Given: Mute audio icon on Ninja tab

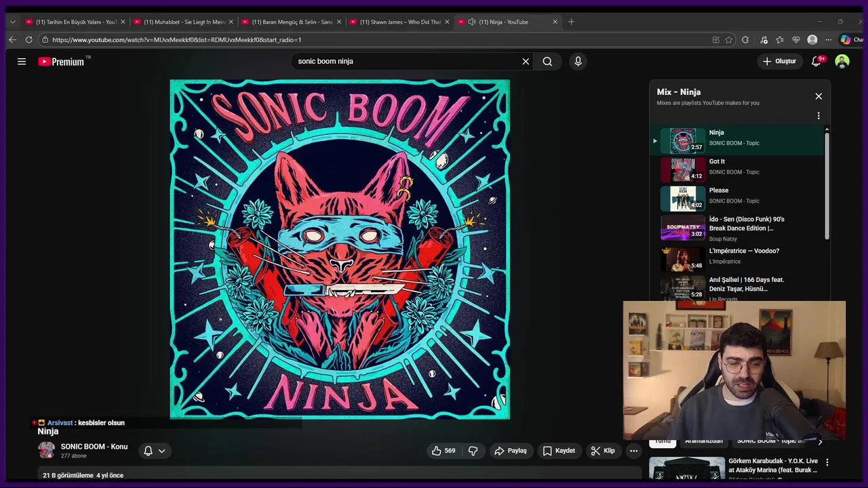Looking at the screenshot, I should coord(471,22).
